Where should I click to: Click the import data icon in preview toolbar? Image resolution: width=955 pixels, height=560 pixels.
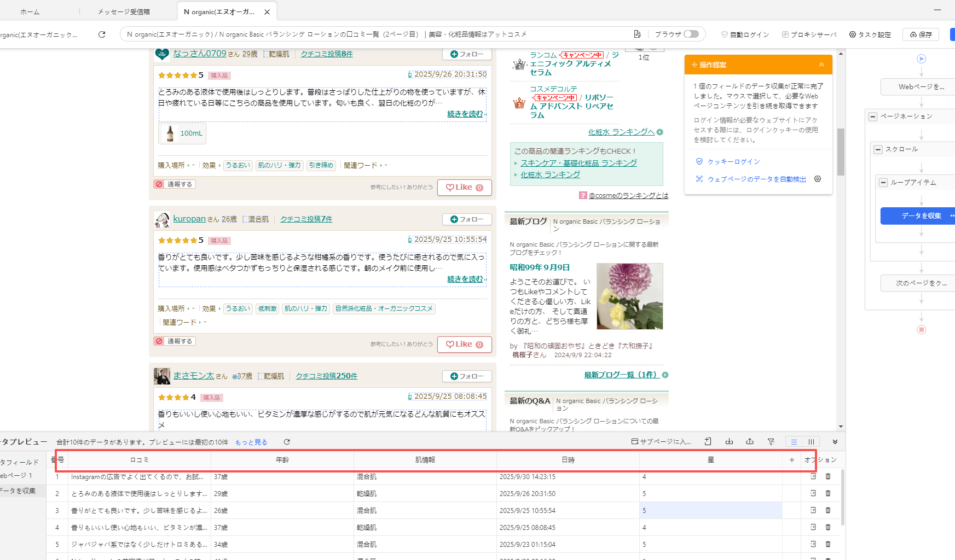click(x=729, y=442)
